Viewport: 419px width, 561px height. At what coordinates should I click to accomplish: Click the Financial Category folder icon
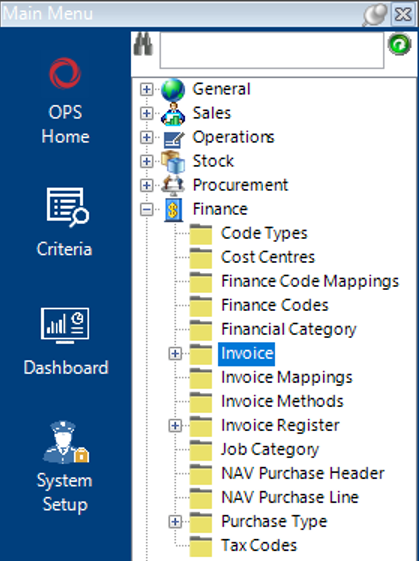201,330
